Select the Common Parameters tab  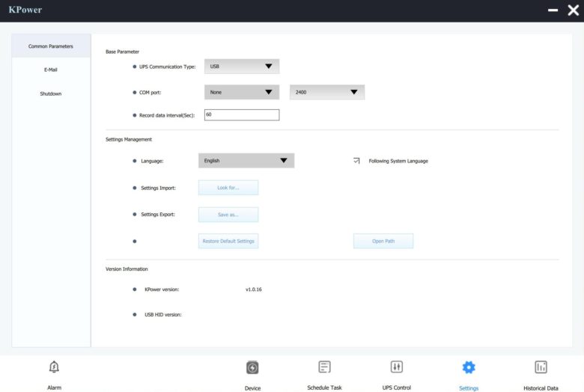(51, 46)
